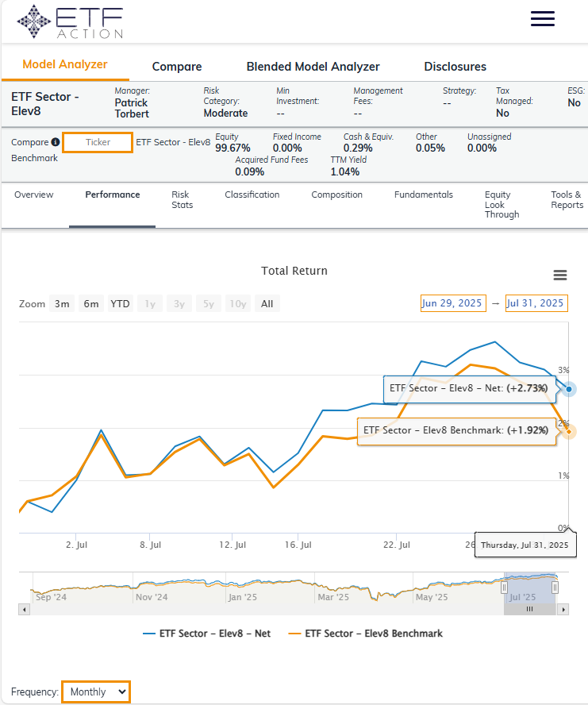Set chart zoom to 6m
This screenshot has width=588, height=705.
pyautogui.click(x=91, y=304)
